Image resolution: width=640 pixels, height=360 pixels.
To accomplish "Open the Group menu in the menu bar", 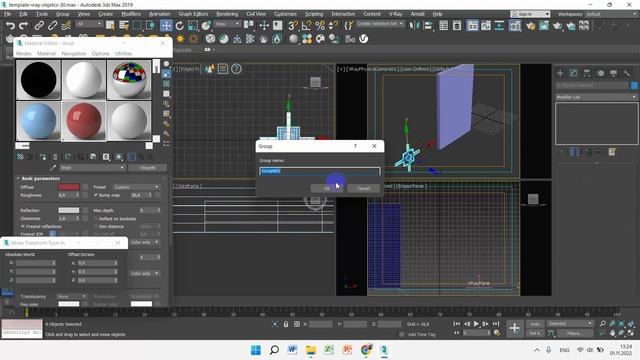I will pos(62,14).
